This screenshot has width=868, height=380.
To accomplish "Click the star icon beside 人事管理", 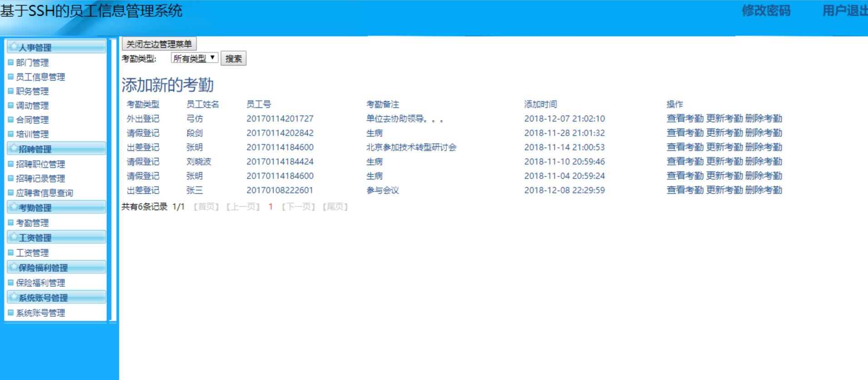I will [14, 47].
